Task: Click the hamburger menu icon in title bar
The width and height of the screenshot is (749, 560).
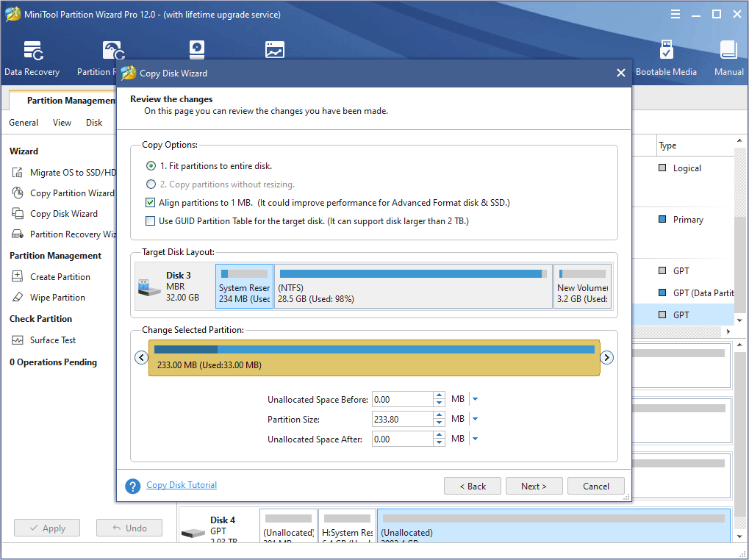Action: [675, 14]
